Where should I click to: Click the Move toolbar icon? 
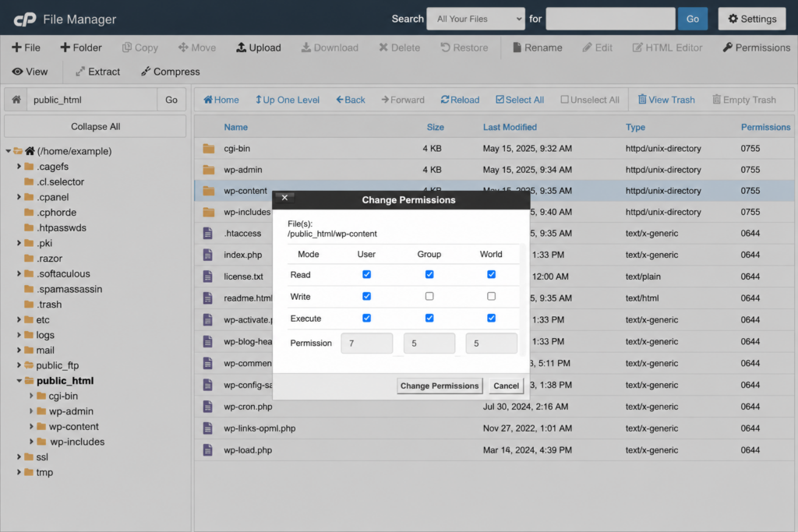(182, 48)
